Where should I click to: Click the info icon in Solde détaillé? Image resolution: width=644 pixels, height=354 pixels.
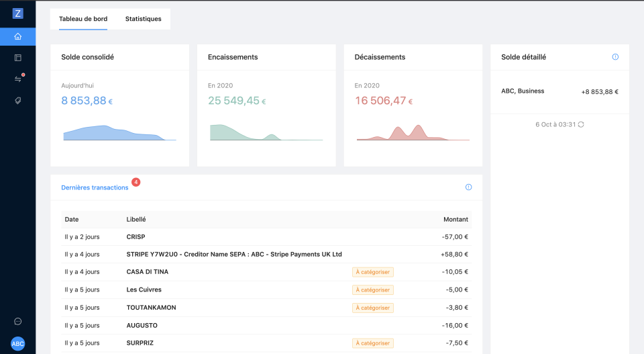[x=615, y=57]
